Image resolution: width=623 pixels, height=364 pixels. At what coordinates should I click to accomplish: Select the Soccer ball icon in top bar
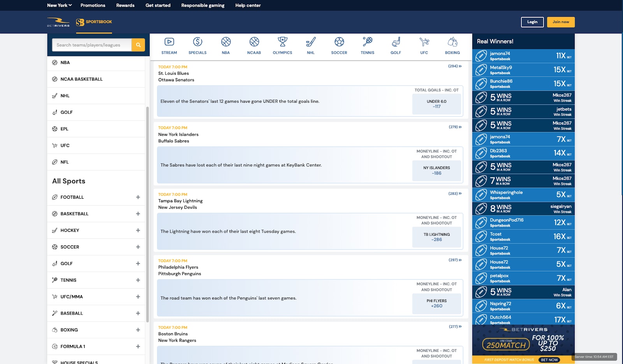(339, 42)
